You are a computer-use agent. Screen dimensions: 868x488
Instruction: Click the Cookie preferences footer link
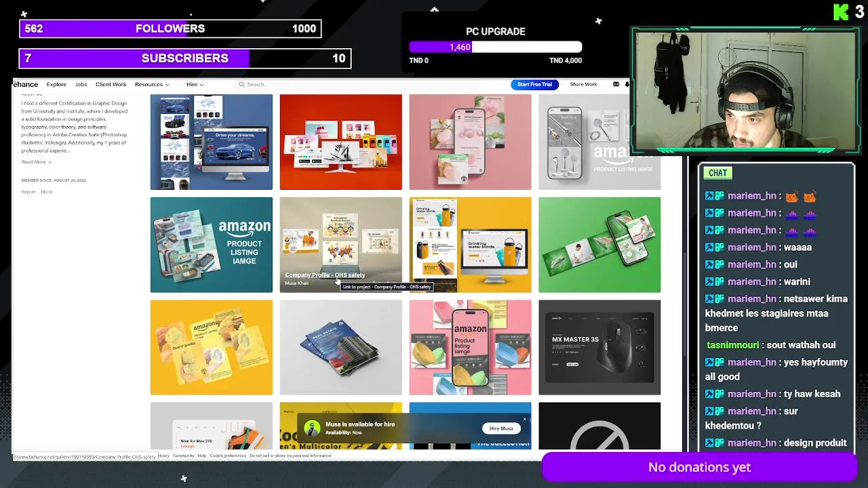(x=227, y=455)
